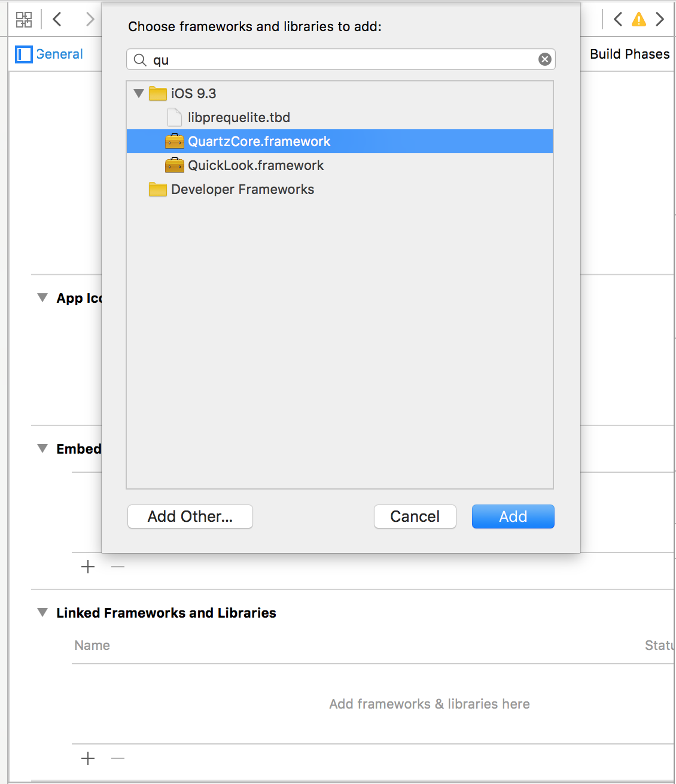Toggle the project navigator sidebar icon
This screenshot has height=784, width=676.
(x=24, y=54)
